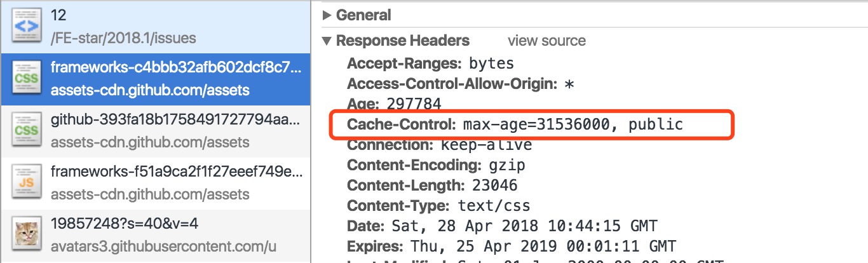Click the CSS icon of frameworks-c4bbb32 request
Screen dimensions: 868x263
pos(26,79)
